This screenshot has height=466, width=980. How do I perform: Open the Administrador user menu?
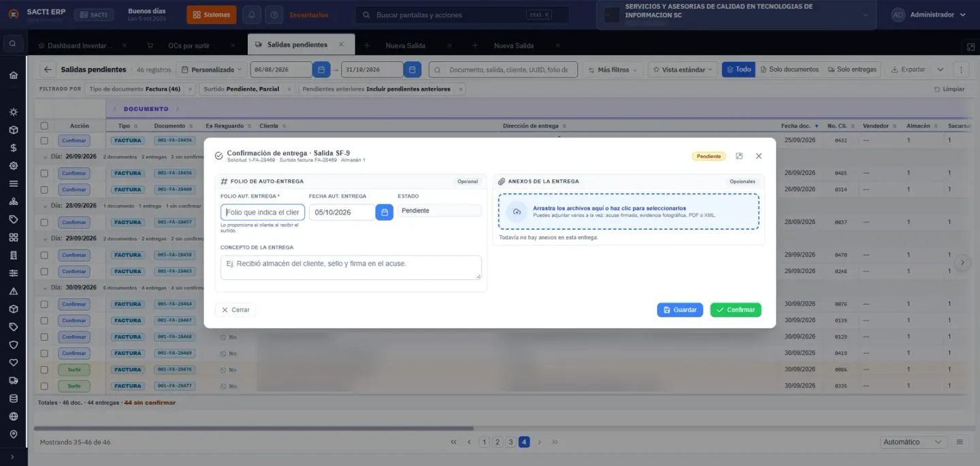click(x=929, y=14)
